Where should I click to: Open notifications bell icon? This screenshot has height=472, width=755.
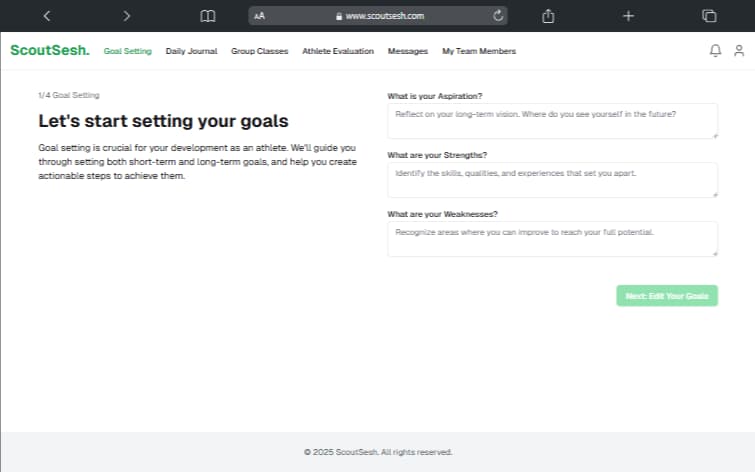point(715,51)
